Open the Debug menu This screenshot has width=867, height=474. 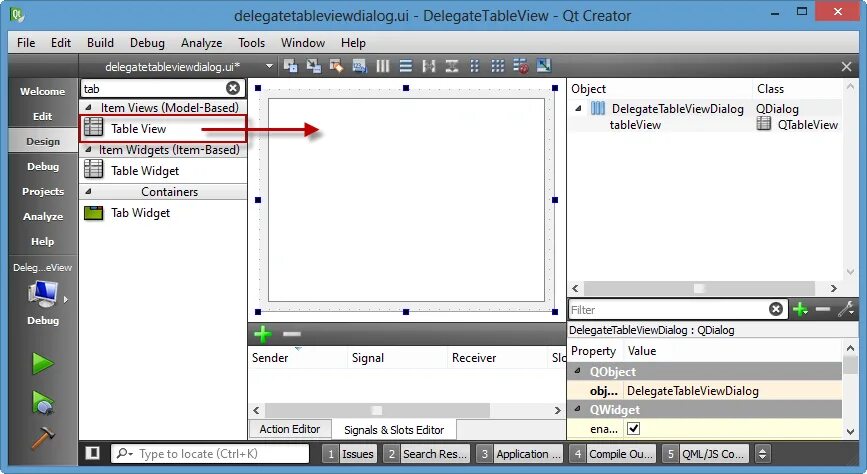[147, 43]
